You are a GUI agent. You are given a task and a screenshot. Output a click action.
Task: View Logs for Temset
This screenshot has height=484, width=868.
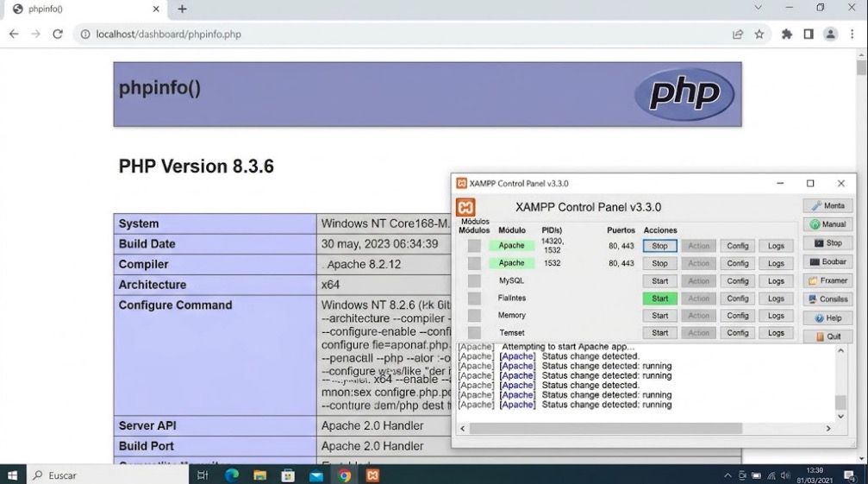click(776, 333)
